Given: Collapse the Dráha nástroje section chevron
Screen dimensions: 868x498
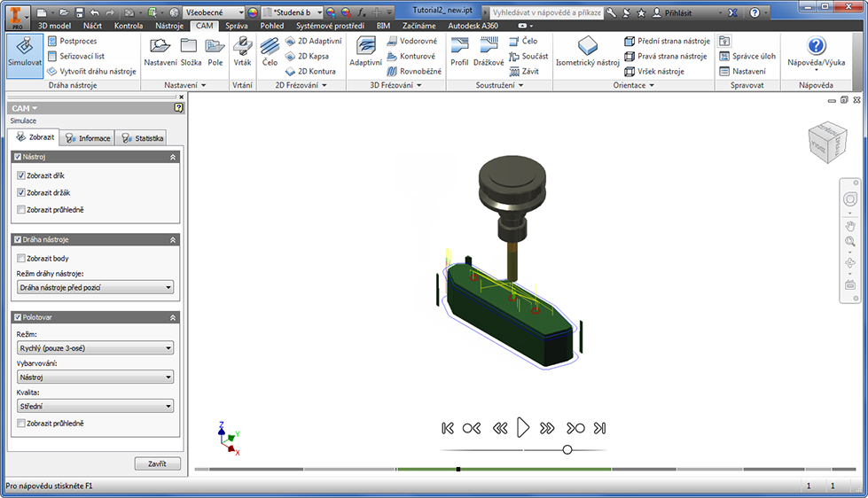Looking at the screenshot, I should (x=173, y=240).
